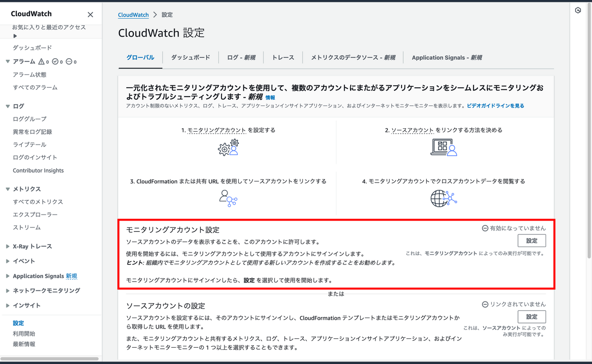Expand the X-Ray トレース section
Screen dimensions: 592x364
click(x=7, y=246)
